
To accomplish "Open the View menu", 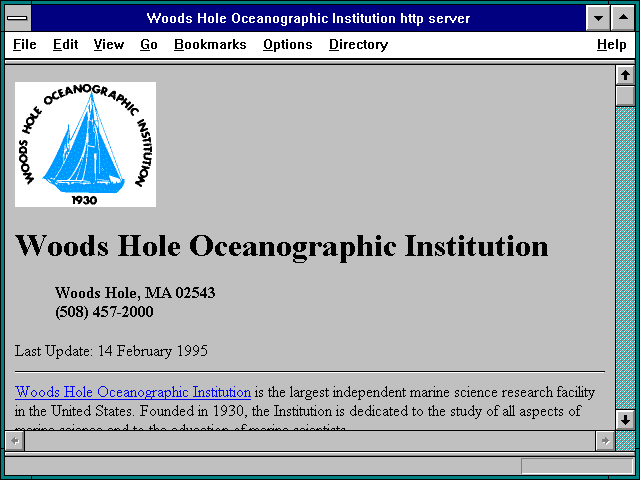I will 109,44.
